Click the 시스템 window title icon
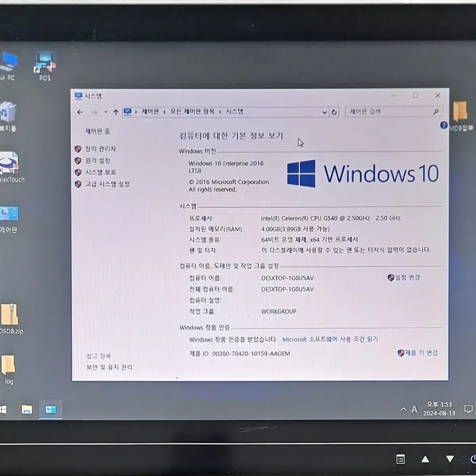Viewport: 476px width, 476px height. pos(79,96)
